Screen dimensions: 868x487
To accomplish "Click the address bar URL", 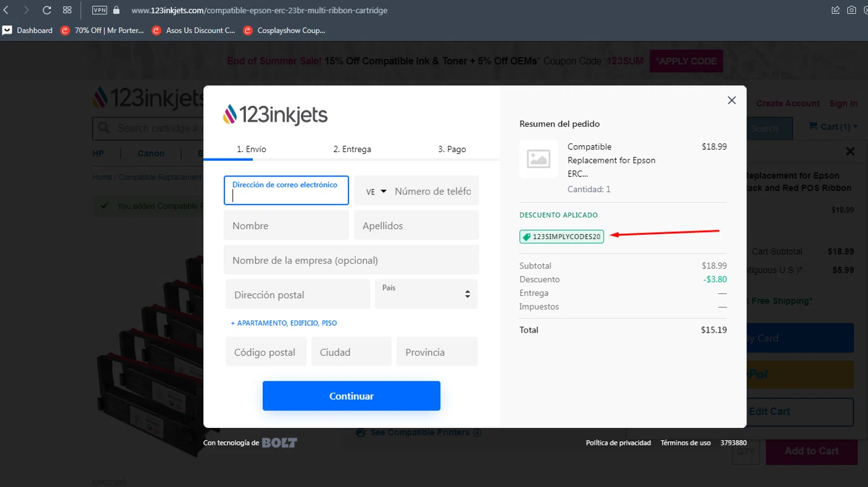I will coord(259,10).
